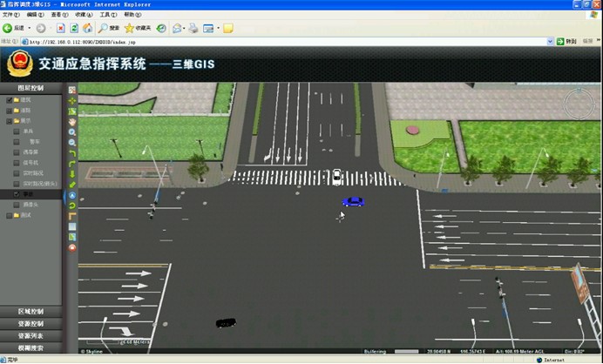Click the Print icon
The image size is (603, 364).
[x=193, y=28]
